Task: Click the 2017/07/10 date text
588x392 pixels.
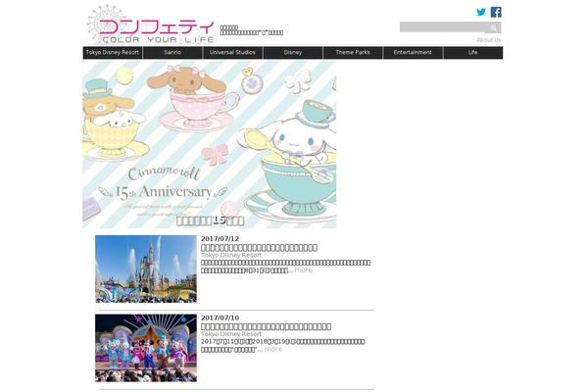Action: (220, 318)
